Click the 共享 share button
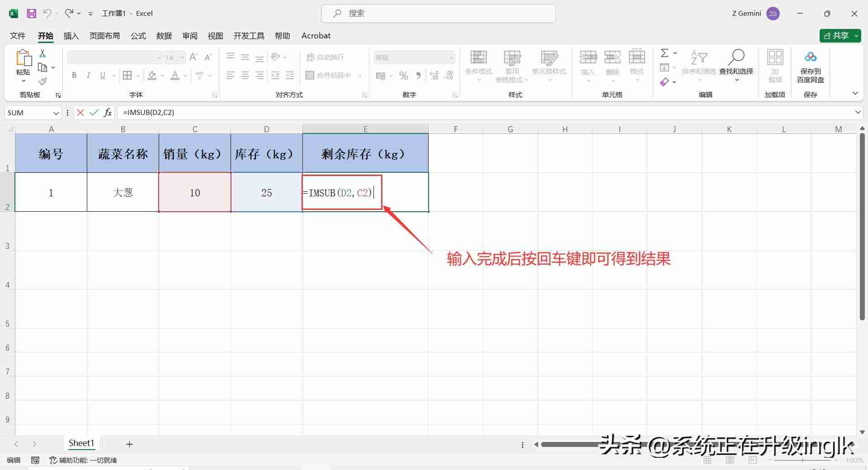The width and height of the screenshot is (868, 470). (x=840, y=35)
